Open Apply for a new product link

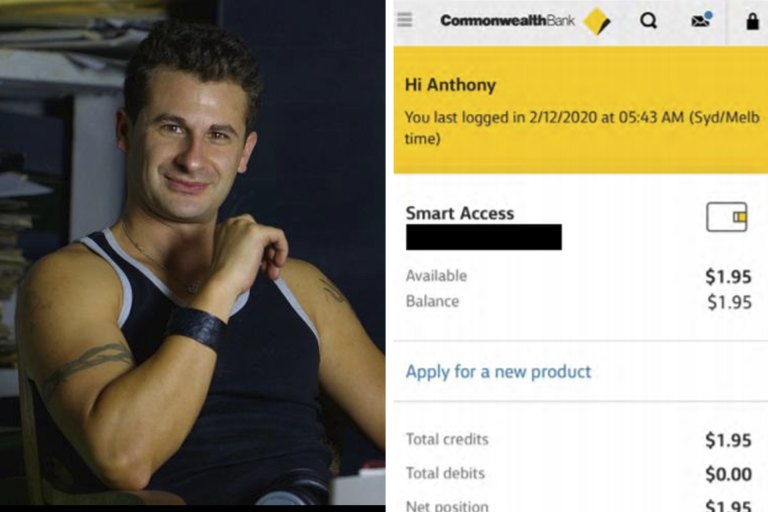click(x=498, y=371)
